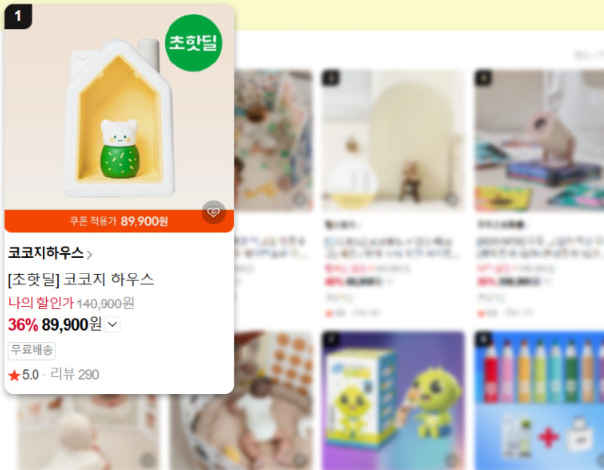604x470 pixels.
Task: Add 코코지 하우스 to wishlist with heart icon
Action: click(213, 212)
